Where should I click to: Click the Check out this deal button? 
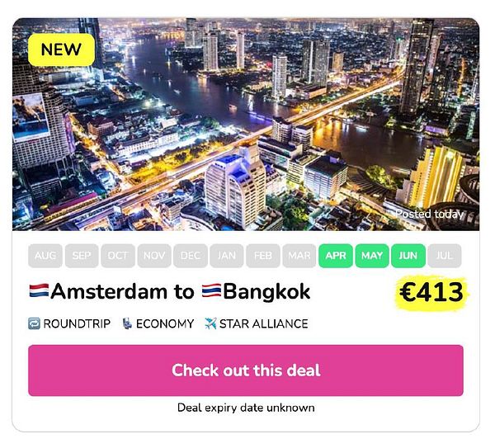[x=246, y=370]
